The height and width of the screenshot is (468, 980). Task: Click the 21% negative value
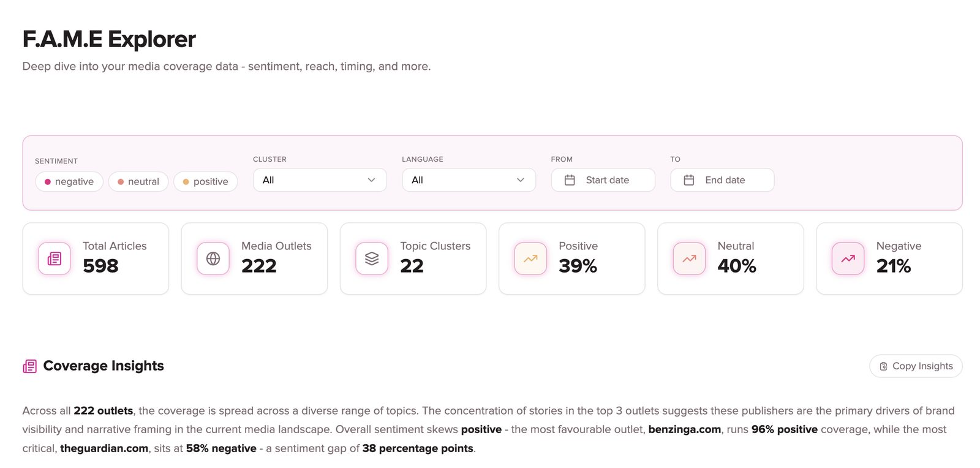(x=894, y=266)
